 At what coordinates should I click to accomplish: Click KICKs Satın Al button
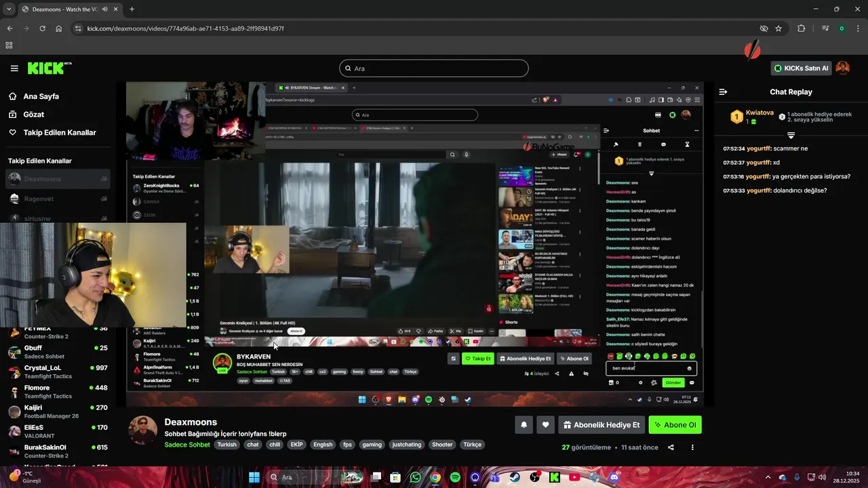801,68
